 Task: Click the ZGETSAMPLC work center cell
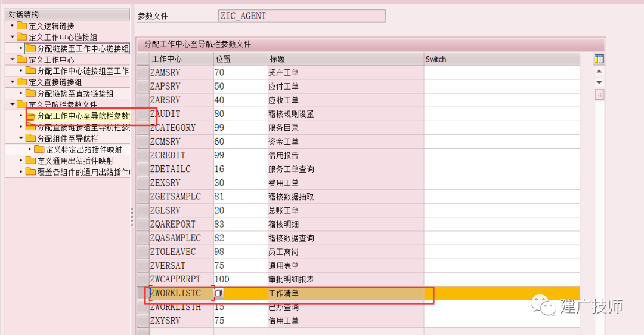coord(181,196)
